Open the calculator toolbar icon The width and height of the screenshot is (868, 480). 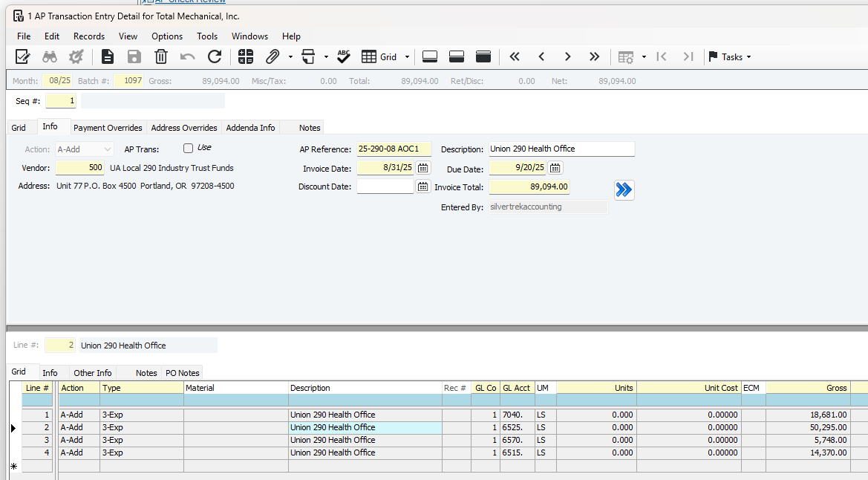246,56
